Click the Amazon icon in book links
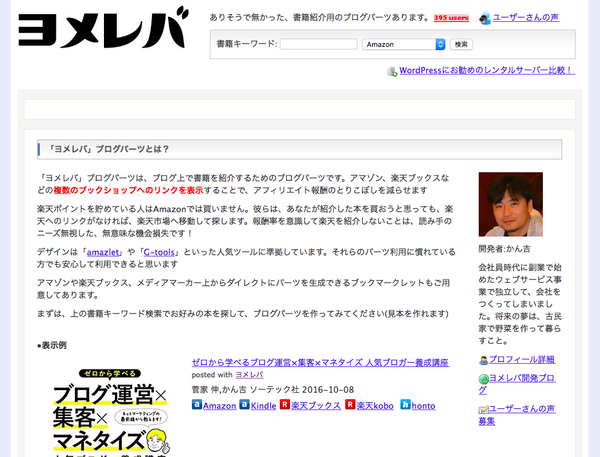600x457 pixels. [x=197, y=405]
